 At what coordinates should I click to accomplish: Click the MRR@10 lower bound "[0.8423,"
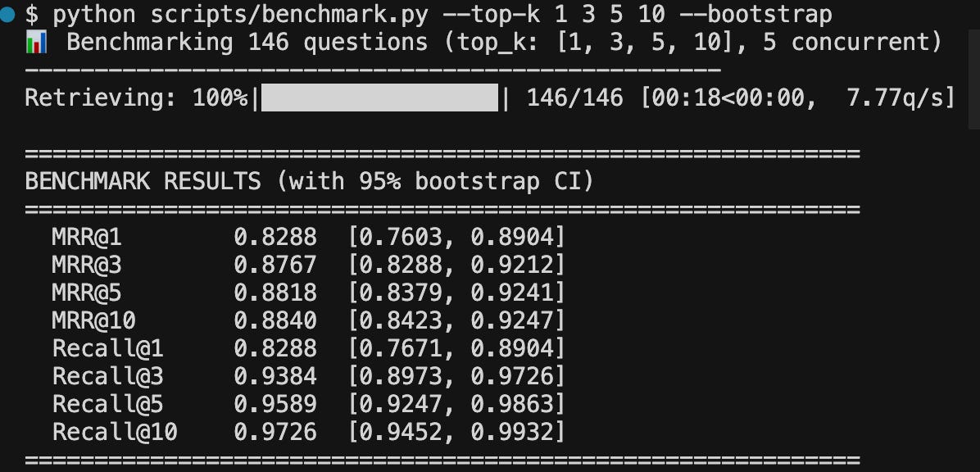402,320
